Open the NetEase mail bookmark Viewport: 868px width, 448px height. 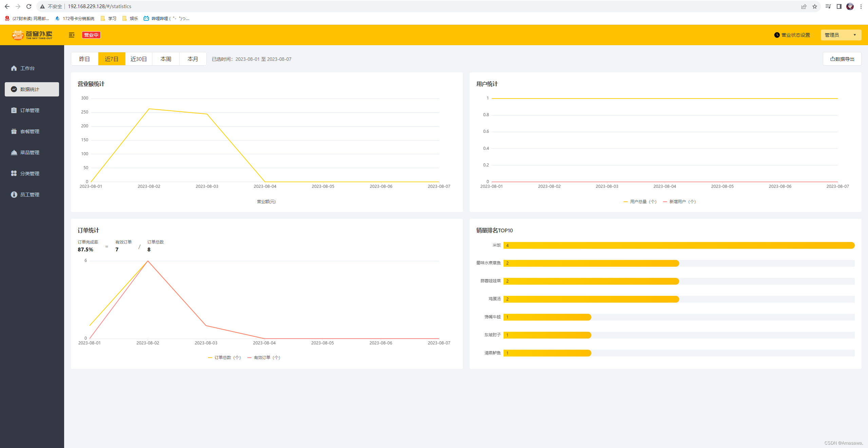point(27,18)
